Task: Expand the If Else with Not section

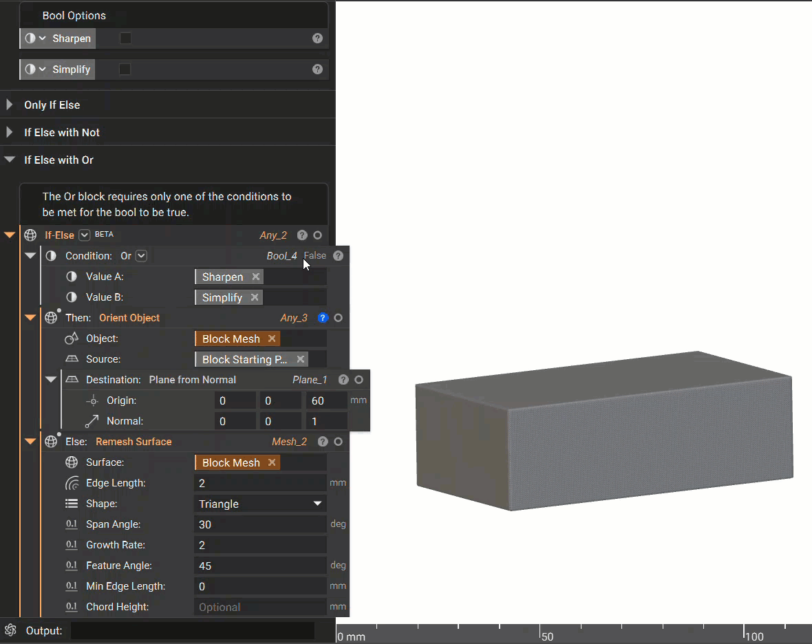Action: coord(10,132)
